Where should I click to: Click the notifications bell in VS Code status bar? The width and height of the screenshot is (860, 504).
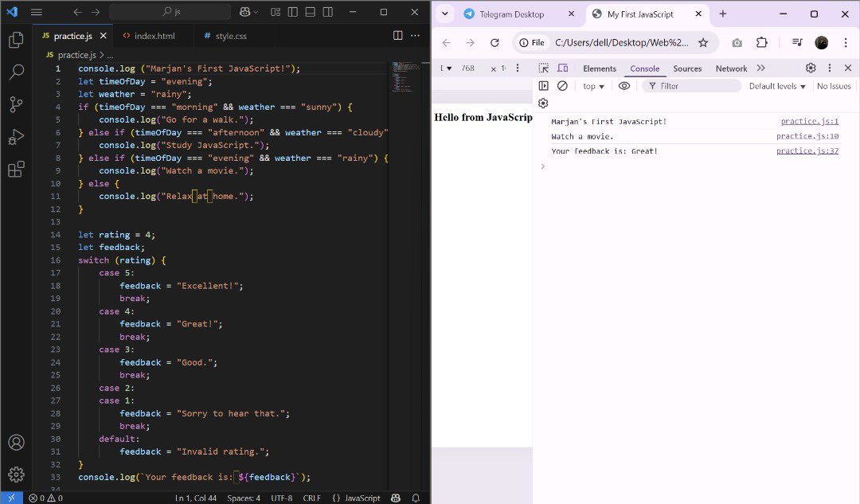[x=415, y=497]
